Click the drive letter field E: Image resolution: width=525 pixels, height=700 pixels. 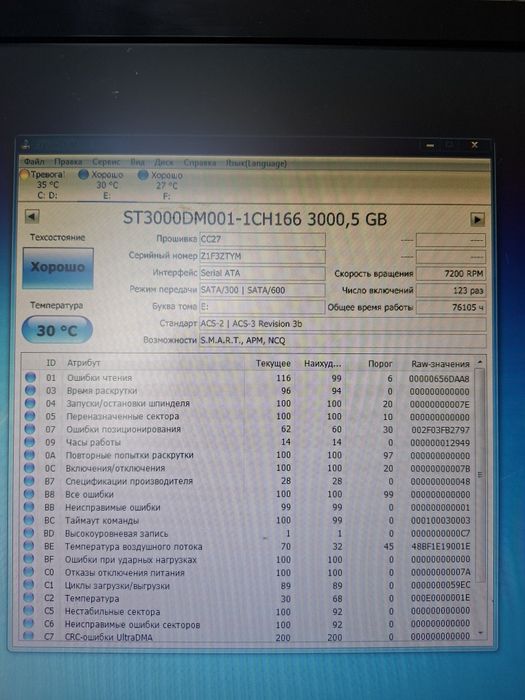click(262, 307)
